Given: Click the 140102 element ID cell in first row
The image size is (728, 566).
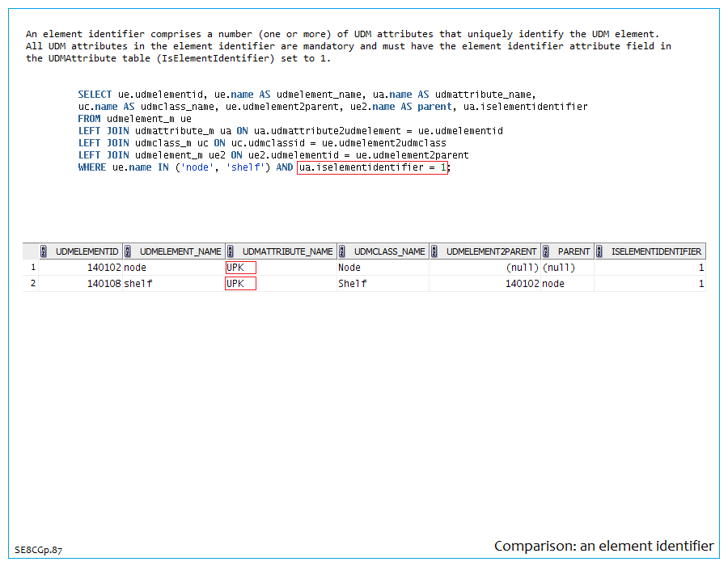Looking at the screenshot, I should coord(104,268).
